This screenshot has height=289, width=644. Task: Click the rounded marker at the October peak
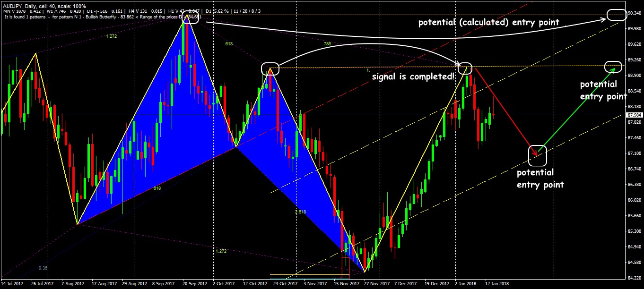click(270, 69)
